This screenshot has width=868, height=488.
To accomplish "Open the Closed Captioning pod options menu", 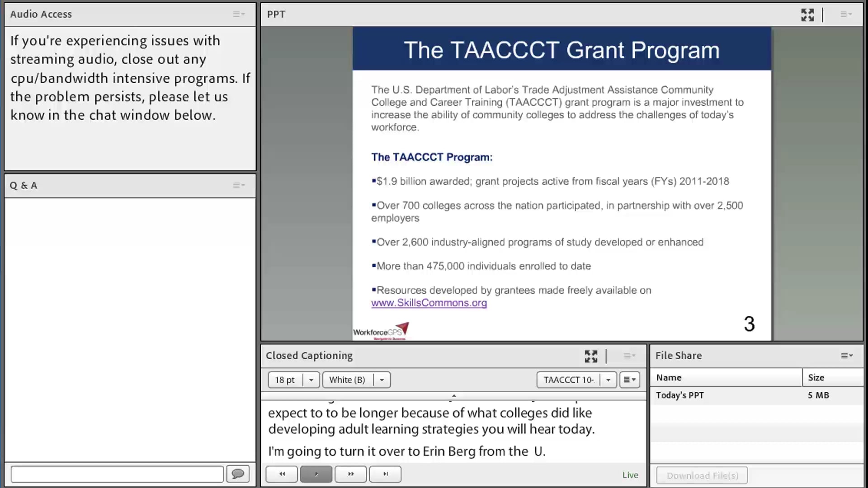I will 629,356.
